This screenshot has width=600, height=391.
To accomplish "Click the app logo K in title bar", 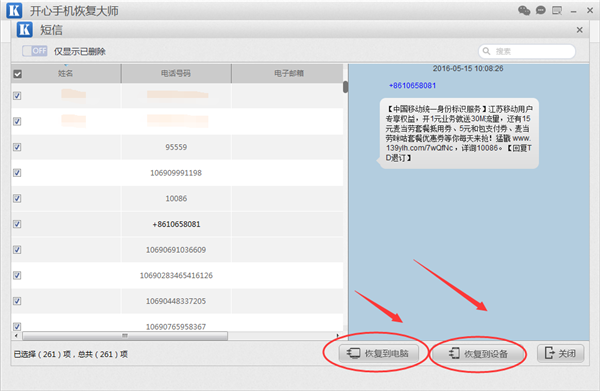I will point(14,10).
